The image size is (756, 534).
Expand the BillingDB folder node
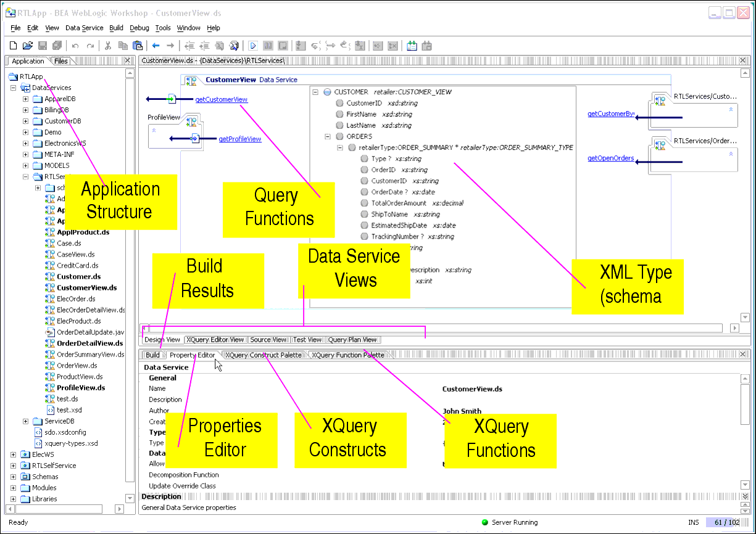point(25,110)
